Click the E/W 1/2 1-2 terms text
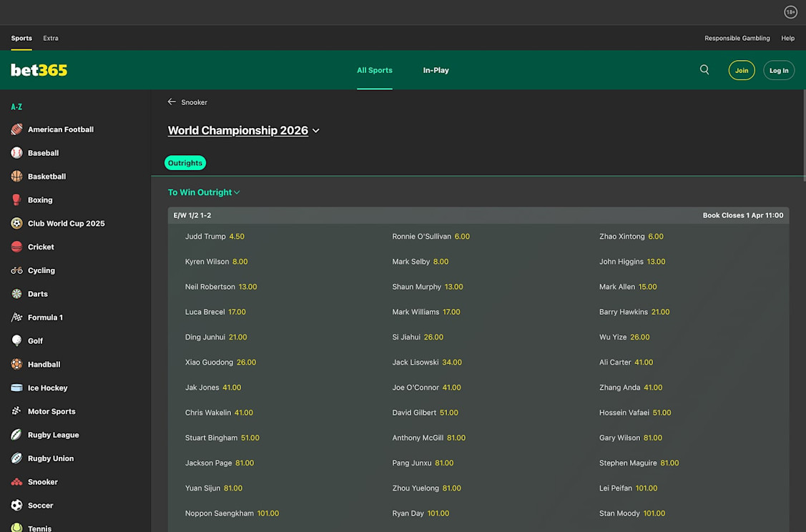The height and width of the screenshot is (532, 806). pos(192,215)
